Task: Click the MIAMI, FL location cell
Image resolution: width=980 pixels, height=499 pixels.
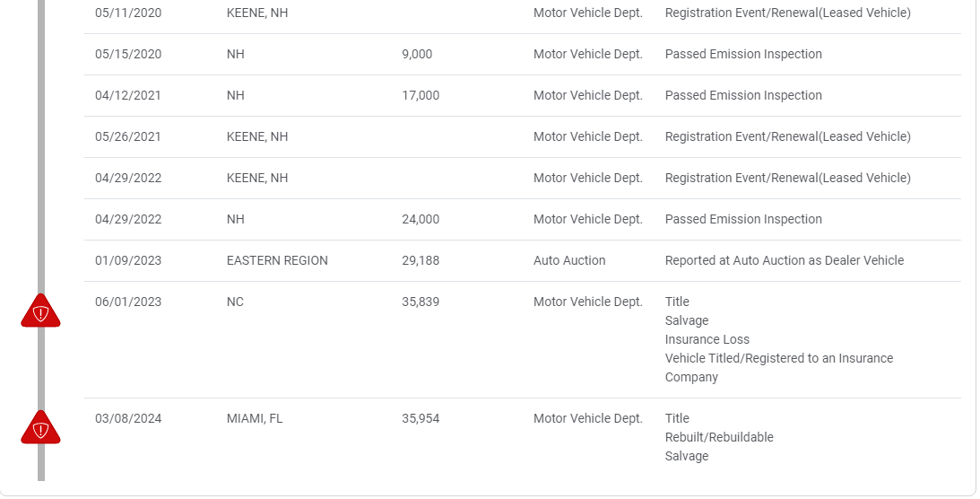Action: click(x=255, y=418)
